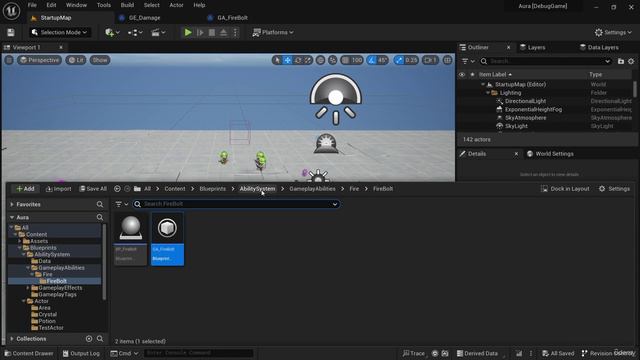Change grid snap value 100

357,60
